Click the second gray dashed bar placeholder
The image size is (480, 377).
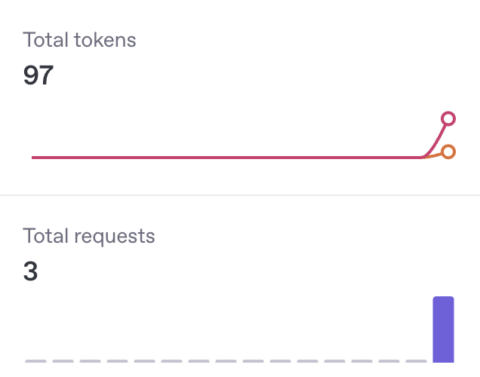[63, 361]
